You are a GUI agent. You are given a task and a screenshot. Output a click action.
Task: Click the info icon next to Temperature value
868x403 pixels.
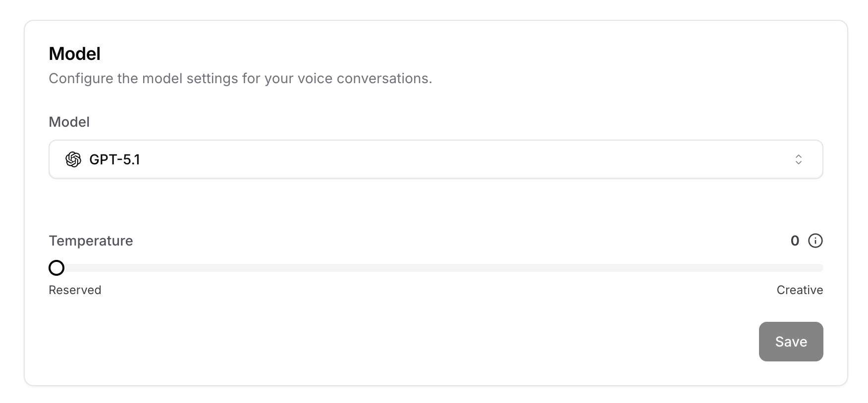[816, 241]
